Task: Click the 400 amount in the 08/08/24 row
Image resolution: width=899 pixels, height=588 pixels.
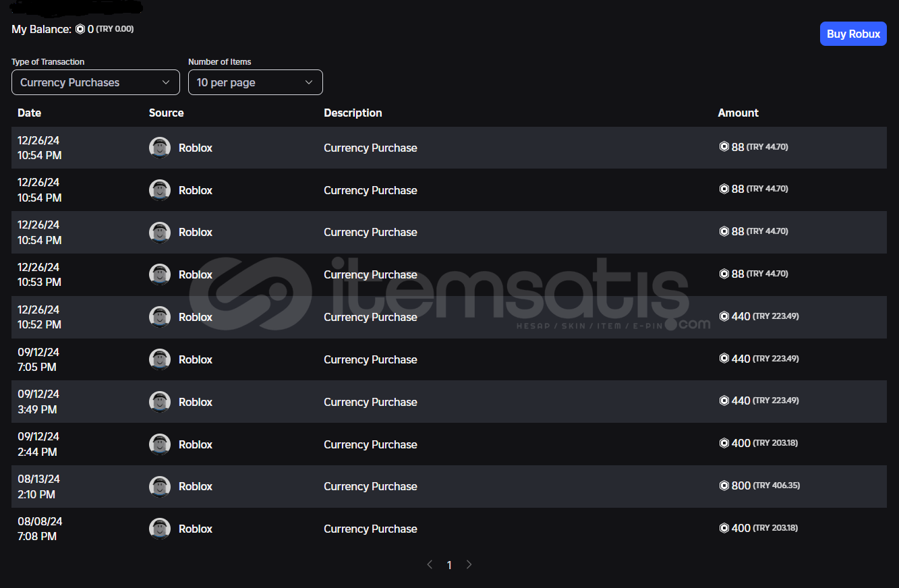Action: (x=759, y=528)
